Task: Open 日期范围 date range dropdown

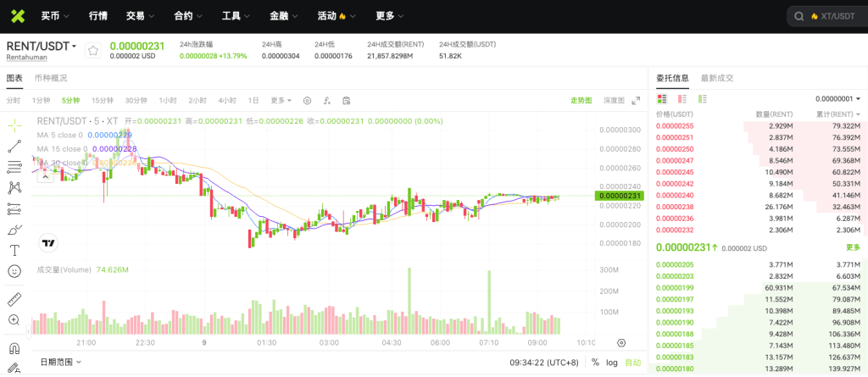Action: point(61,362)
